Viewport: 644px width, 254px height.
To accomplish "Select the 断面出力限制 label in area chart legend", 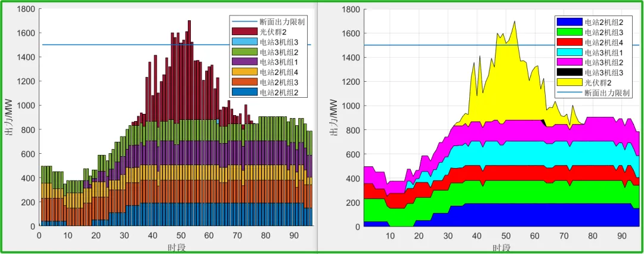I will (x=607, y=92).
